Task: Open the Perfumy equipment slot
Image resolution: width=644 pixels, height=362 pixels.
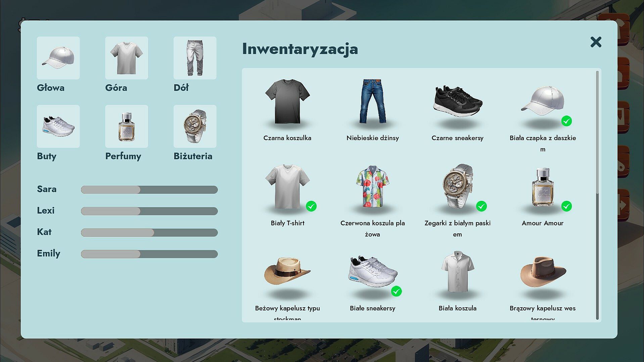Action: (x=126, y=126)
